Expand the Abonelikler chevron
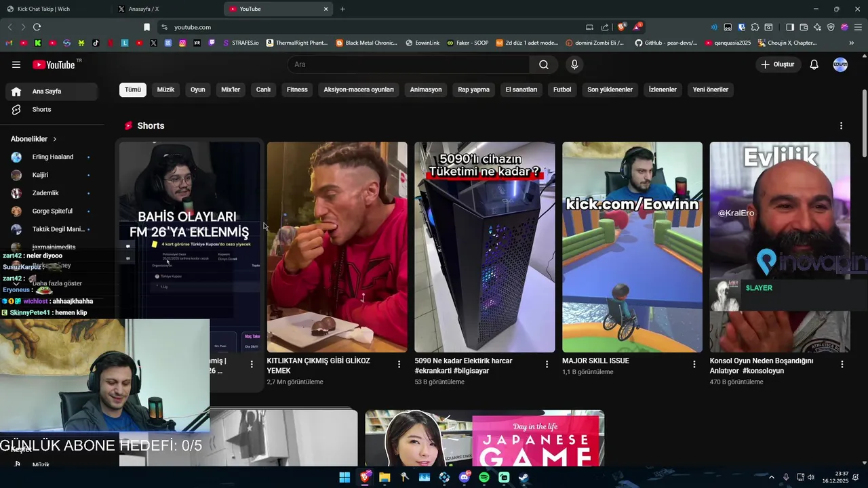This screenshot has height=488, width=868. [x=55, y=139]
